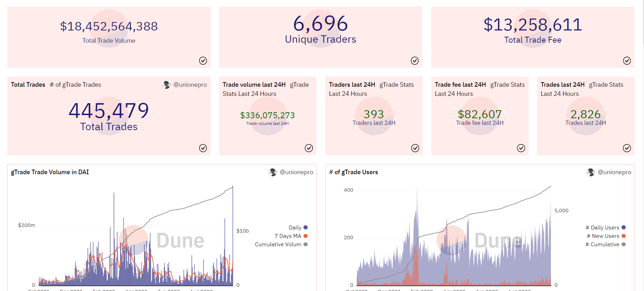Toggle Daily series in volume legend
The image size is (644, 291).
298,228
